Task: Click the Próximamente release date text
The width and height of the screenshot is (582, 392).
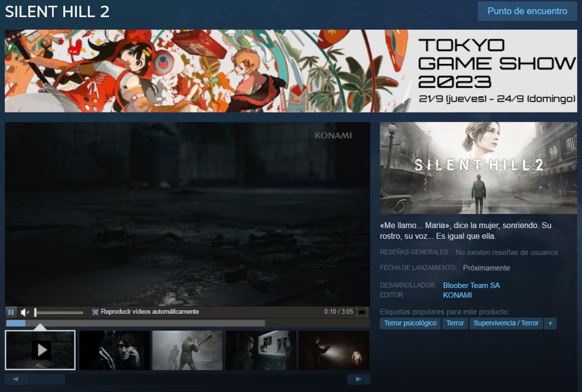Action: click(486, 268)
